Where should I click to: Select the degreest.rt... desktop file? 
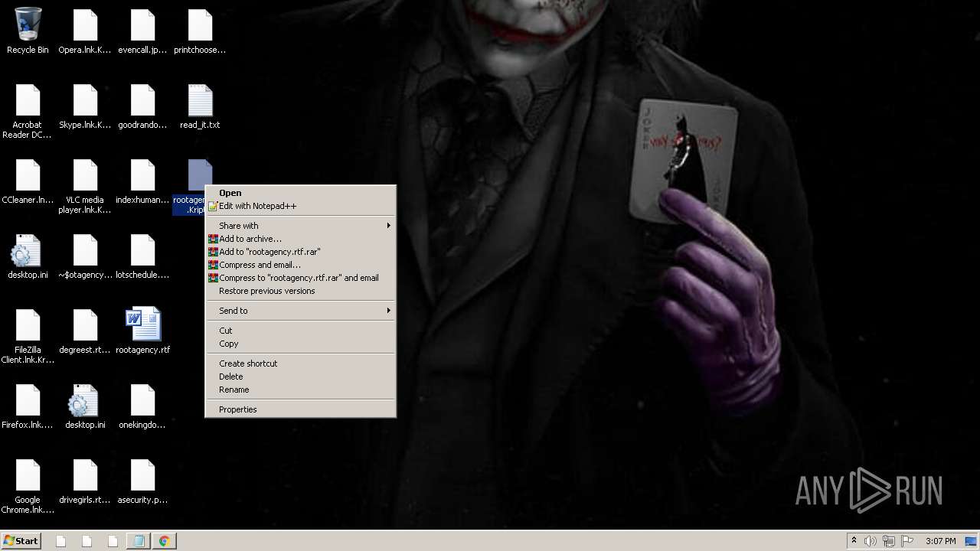click(85, 332)
